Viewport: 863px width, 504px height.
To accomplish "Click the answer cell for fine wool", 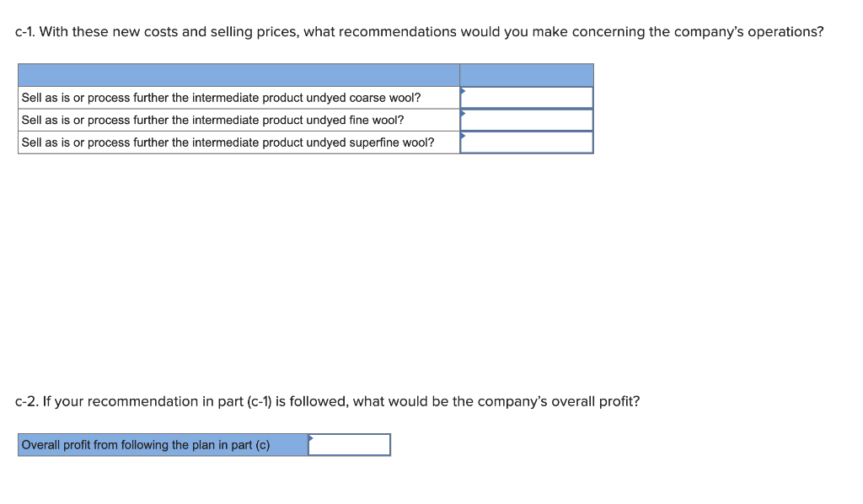I will coord(526,120).
